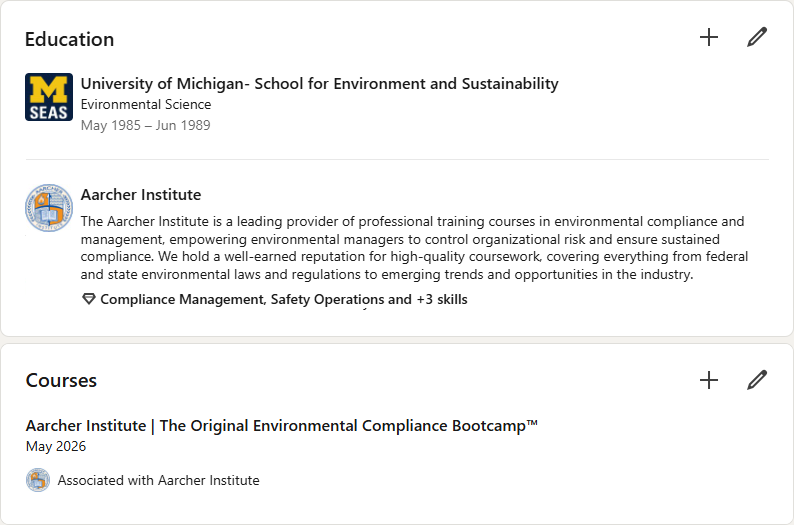Click the University of Michigan SEAS logo
This screenshot has width=794, height=525.
(x=49, y=97)
